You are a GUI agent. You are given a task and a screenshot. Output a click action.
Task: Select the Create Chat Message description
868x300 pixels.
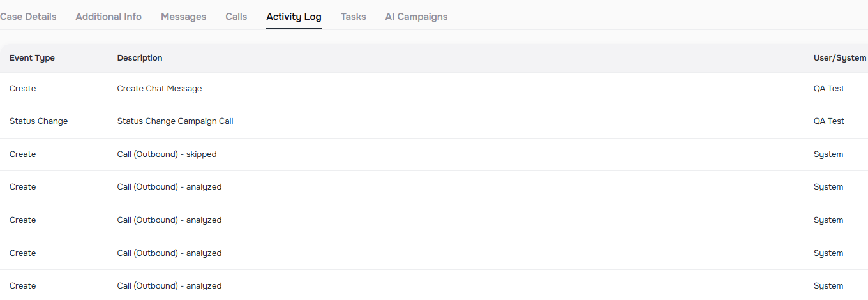point(160,89)
